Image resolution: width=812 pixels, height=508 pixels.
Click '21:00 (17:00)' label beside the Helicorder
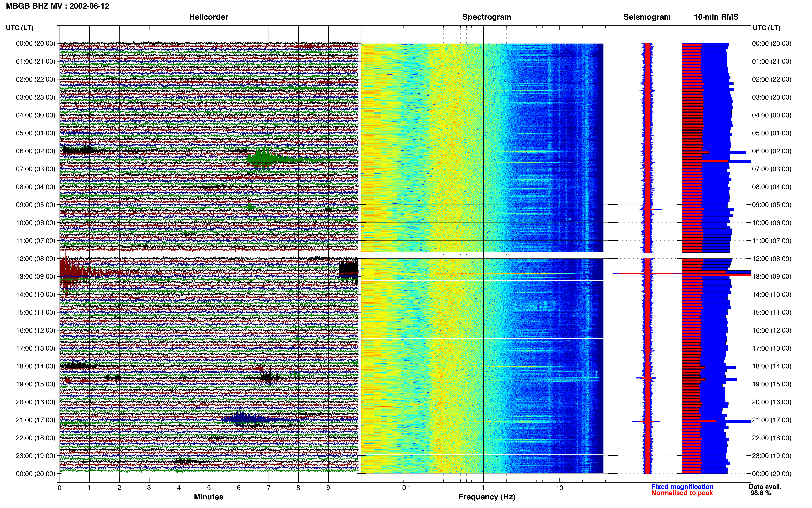[x=36, y=420]
